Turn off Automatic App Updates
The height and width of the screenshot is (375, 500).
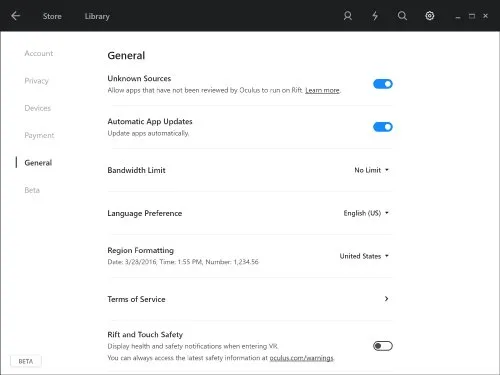click(383, 127)
